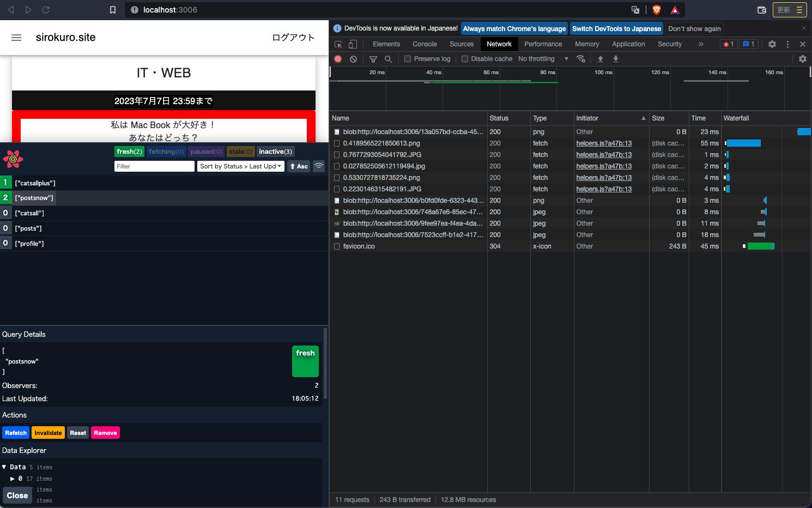Clear the network log

point(353,59)
